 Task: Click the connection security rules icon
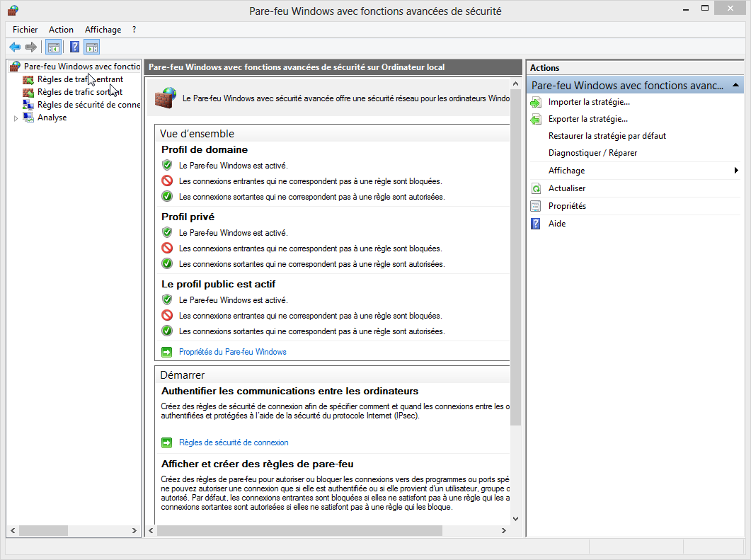28,105
